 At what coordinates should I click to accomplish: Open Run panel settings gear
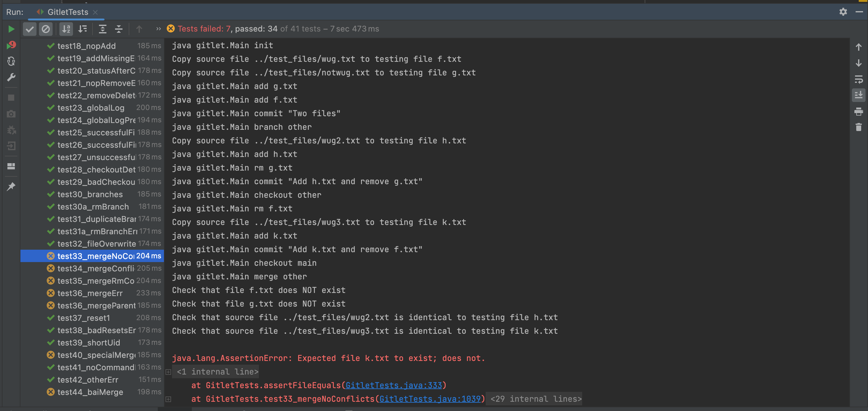click(843, 12)
